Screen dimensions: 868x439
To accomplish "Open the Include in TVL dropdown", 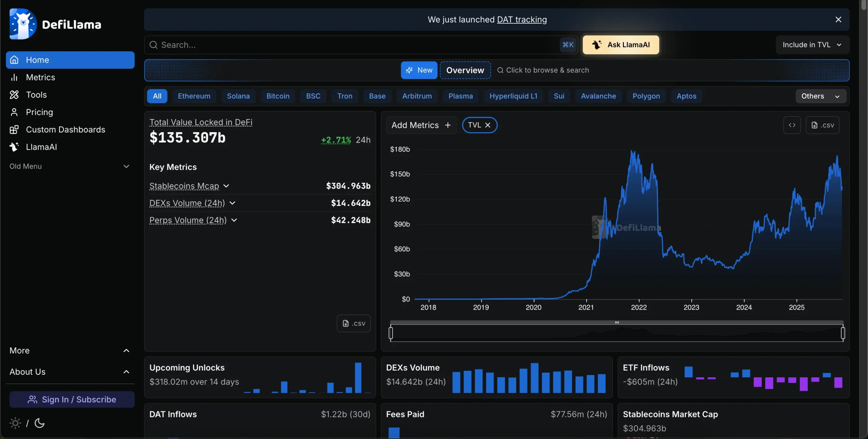I will pos(812,45).
